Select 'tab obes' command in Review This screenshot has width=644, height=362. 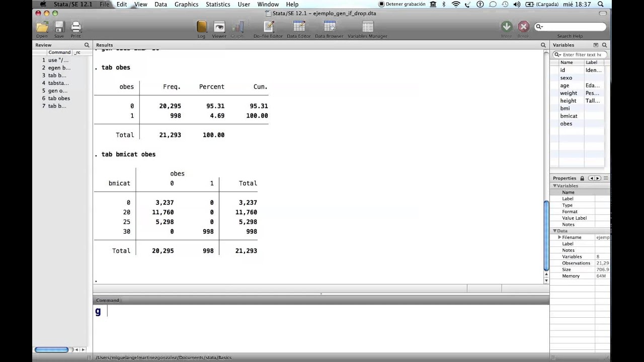59,99
